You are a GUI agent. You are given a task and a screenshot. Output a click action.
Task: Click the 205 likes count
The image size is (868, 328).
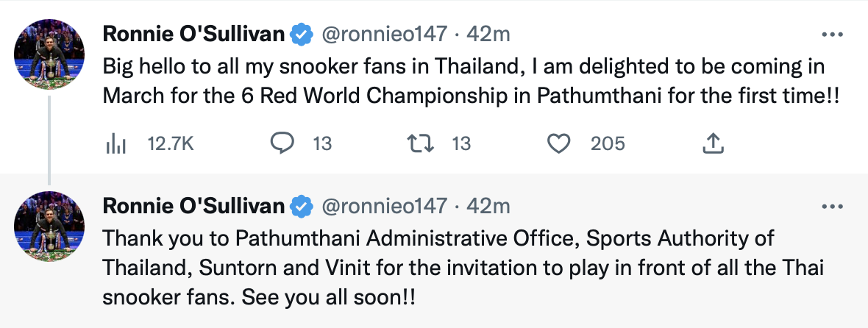coord(608,144)
